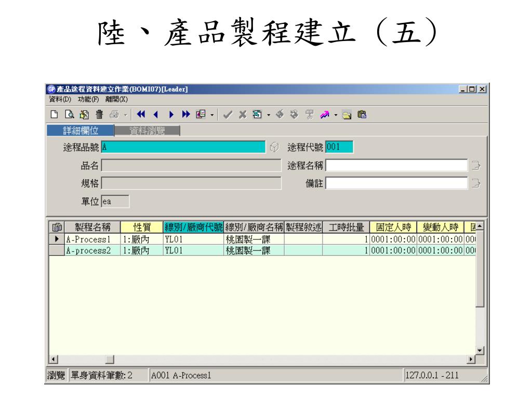Click the 性質 cell in A-process2 row
Screen dimensions: 532x399
(142, 250)
